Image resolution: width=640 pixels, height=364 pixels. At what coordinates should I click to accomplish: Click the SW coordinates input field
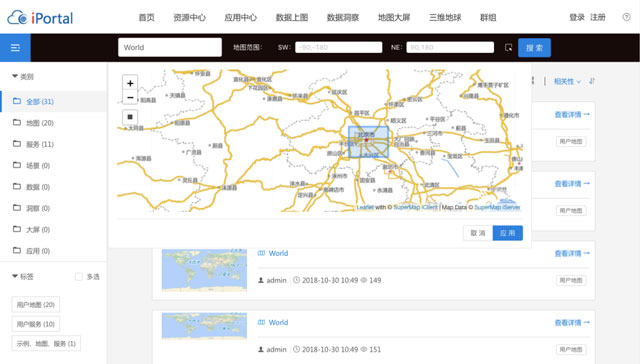pyautogui.click(x=338, y=47)
